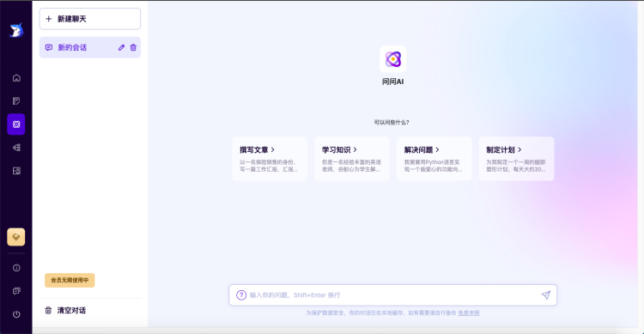Click the 免责申明 disclaimer link
Image resolution: width=644 pixels, height=334 pixels.
click(469, 313)
